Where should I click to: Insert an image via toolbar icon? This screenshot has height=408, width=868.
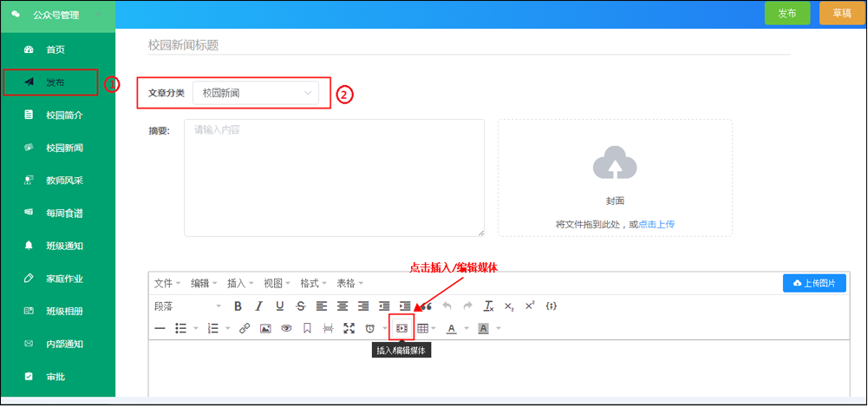point(265,329)
